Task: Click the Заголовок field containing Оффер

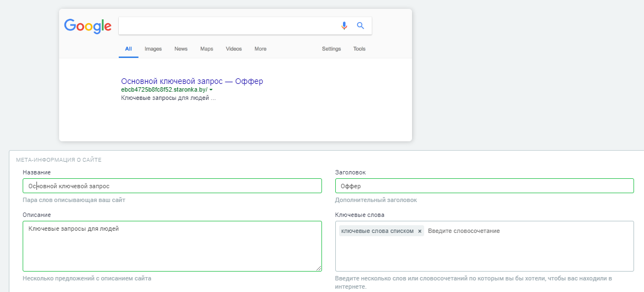Action: (484, 186)
